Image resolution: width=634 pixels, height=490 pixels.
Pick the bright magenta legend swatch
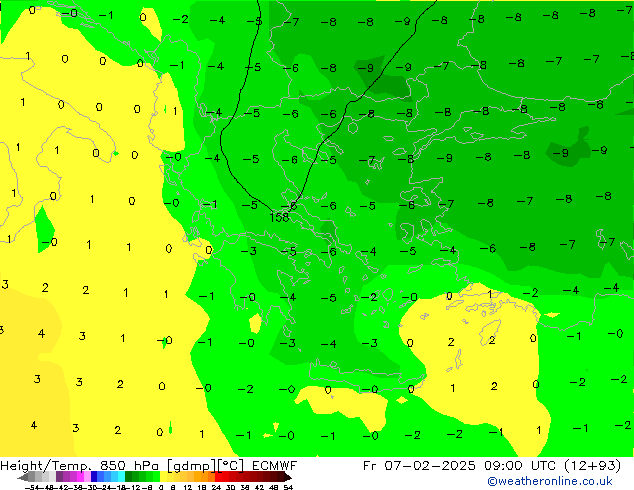click(x=80, y=477)
